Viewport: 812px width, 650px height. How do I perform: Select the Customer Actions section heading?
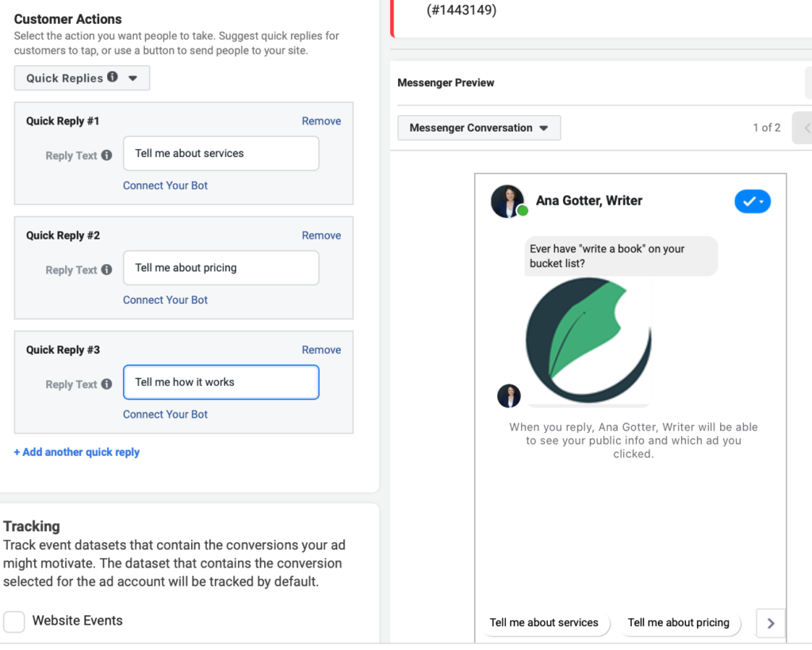(x=67, y=18)
